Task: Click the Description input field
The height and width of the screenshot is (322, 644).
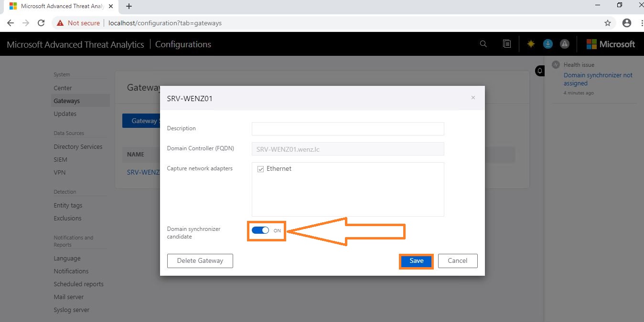Action: 348,129
